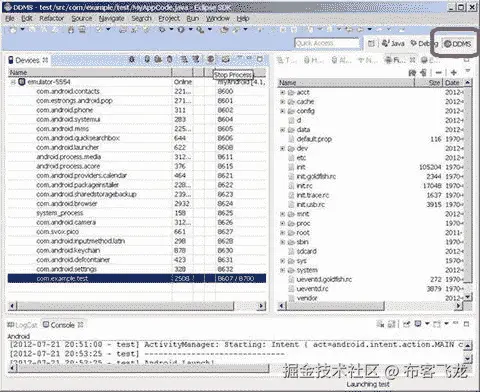Click the Debug process bug icon in Devices
480x392 pixels.
coord(132,59)
